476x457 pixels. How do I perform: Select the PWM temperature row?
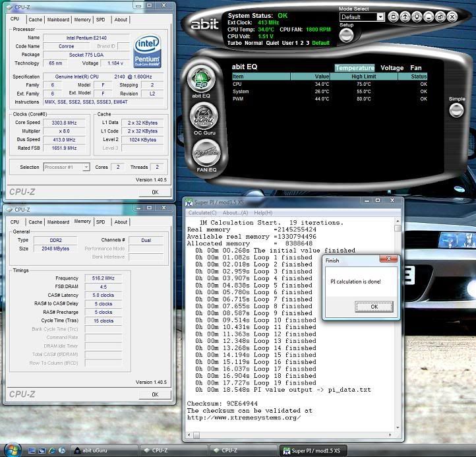(x=330, y=99)
